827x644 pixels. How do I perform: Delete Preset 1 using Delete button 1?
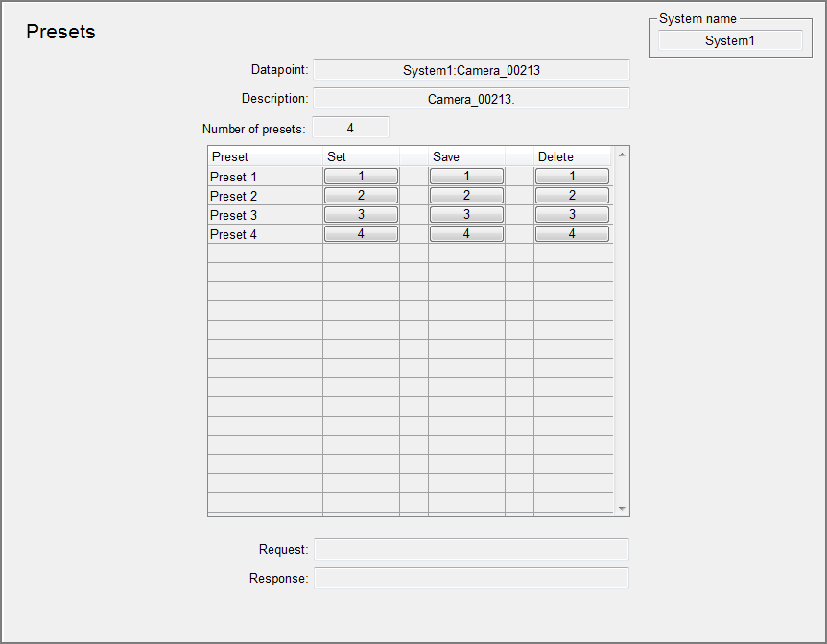point(572,177)
